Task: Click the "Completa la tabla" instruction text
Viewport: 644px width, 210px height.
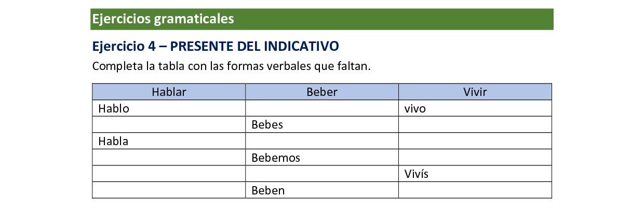Action: pyautogui.click(x=232, y=66)
